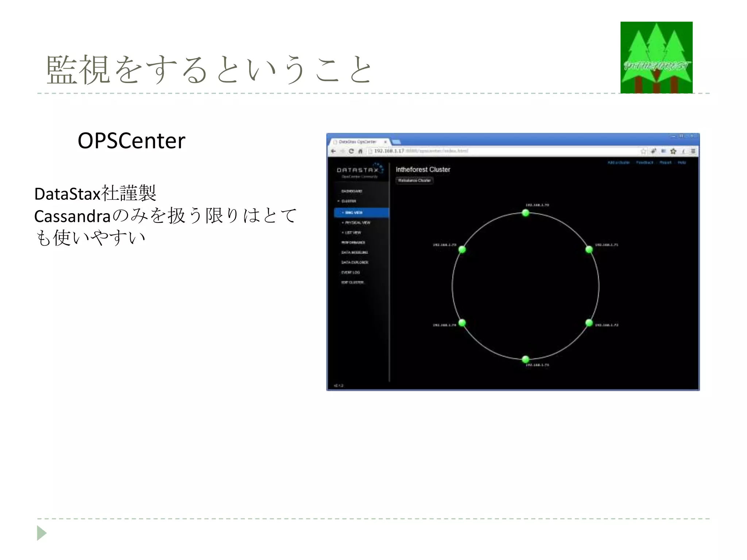Click the Rebalance Cluster button
The width and height of the screenshot is (747, 560).
click(414, 180)
